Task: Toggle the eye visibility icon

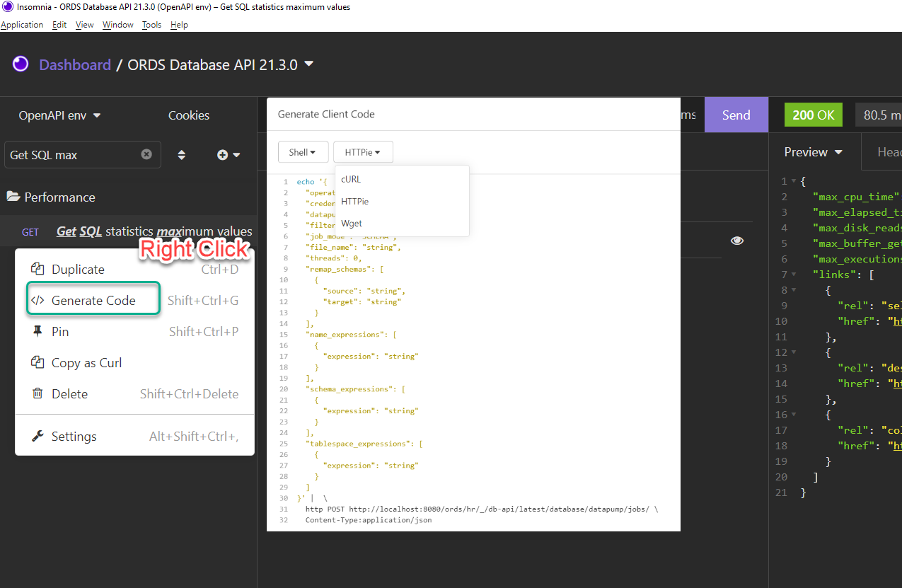Action: click(737, 241)
